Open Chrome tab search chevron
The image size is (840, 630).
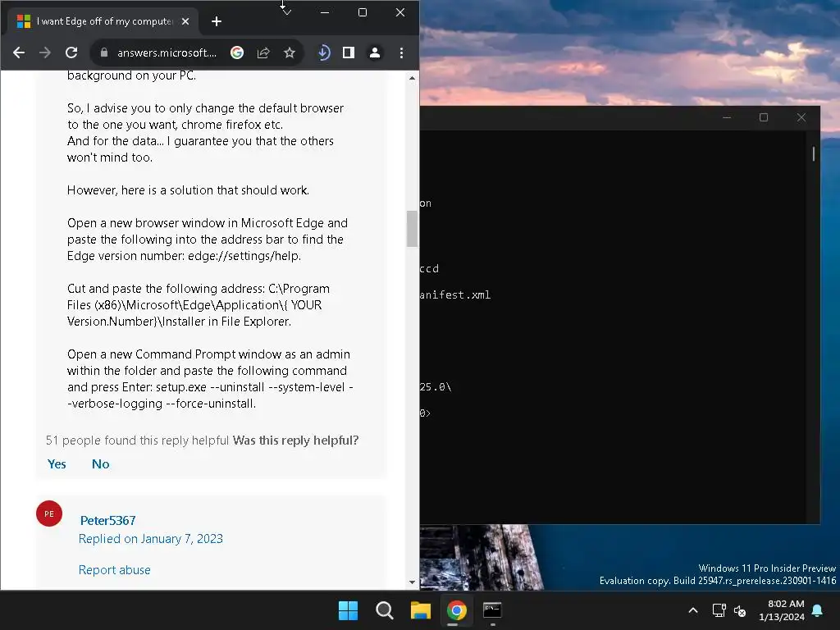point(286,11)
